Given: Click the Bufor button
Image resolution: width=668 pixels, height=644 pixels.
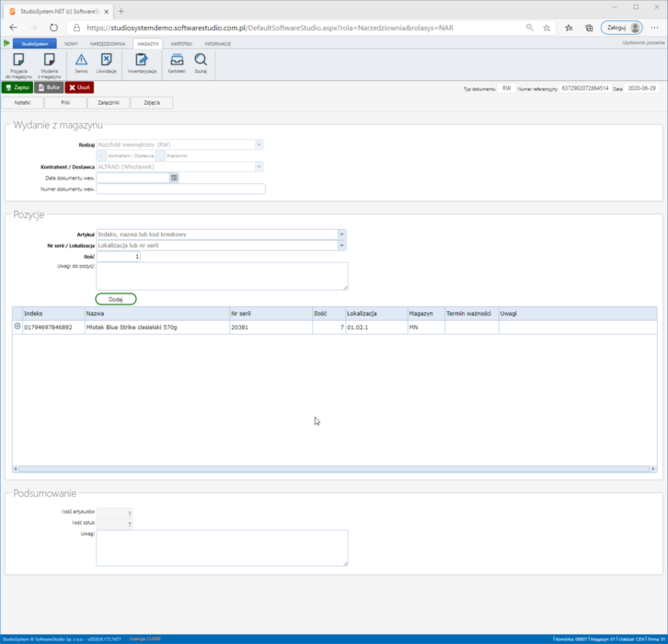Looking at the screenshot, I should 49,87.
